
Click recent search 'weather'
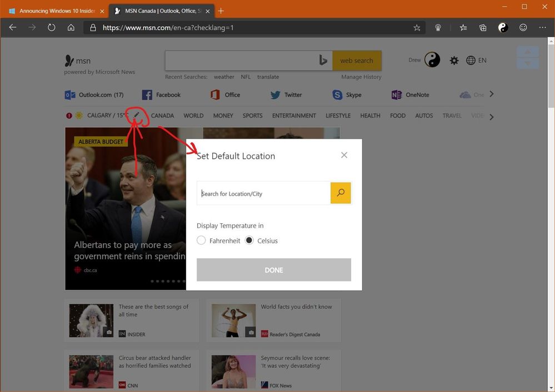[x=224, y=77]
